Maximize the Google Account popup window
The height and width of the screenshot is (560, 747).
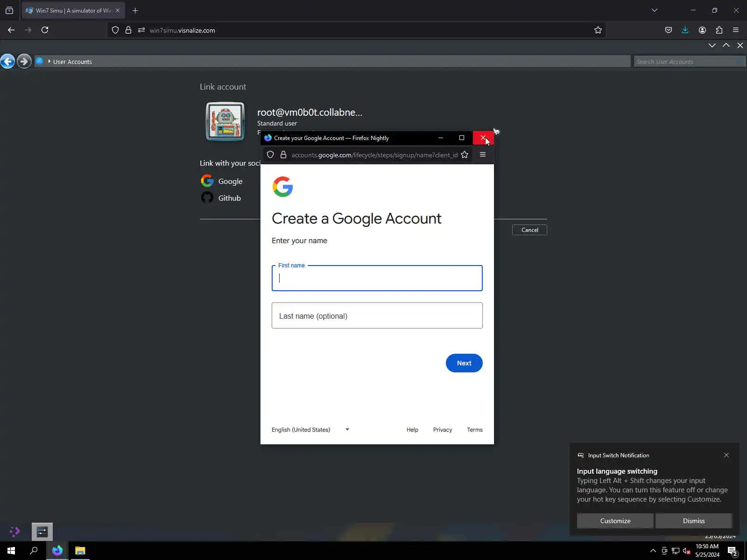pyautogui.click(x=462, y=138)
